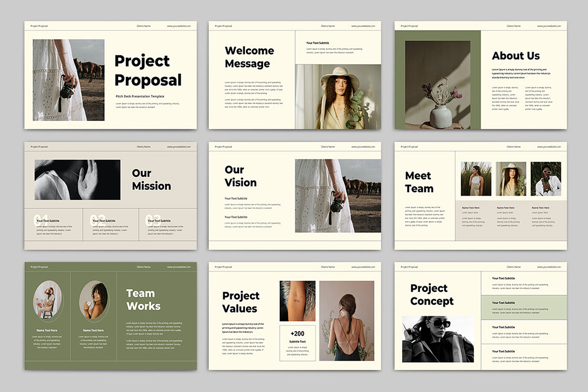Click the '01' numbered column in Our Mission
The width and height of the screenshot is (588, 392).
click(x=53, y=224)
